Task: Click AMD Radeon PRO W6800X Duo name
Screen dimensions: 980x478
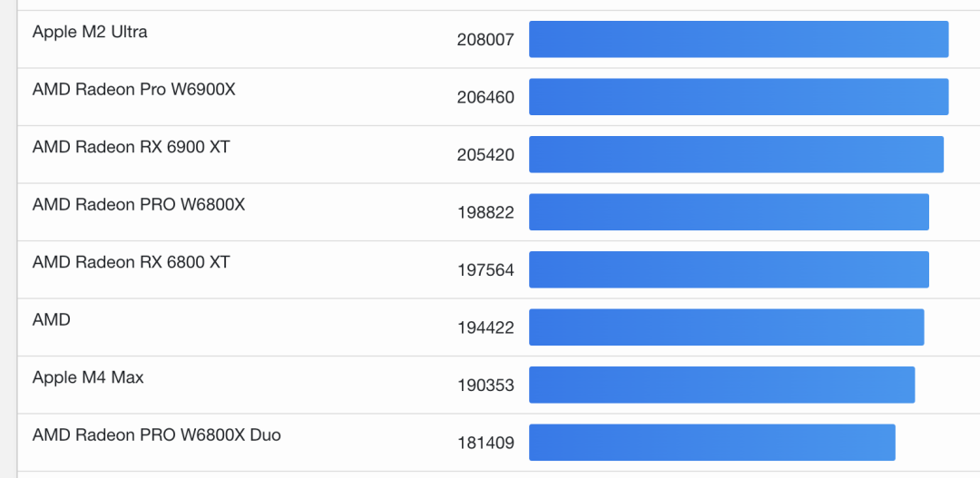Action: (x=156, y=435)
